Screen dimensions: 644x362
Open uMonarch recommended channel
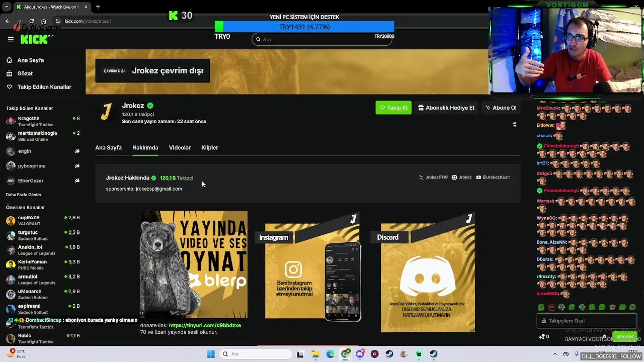click(43, 294)
